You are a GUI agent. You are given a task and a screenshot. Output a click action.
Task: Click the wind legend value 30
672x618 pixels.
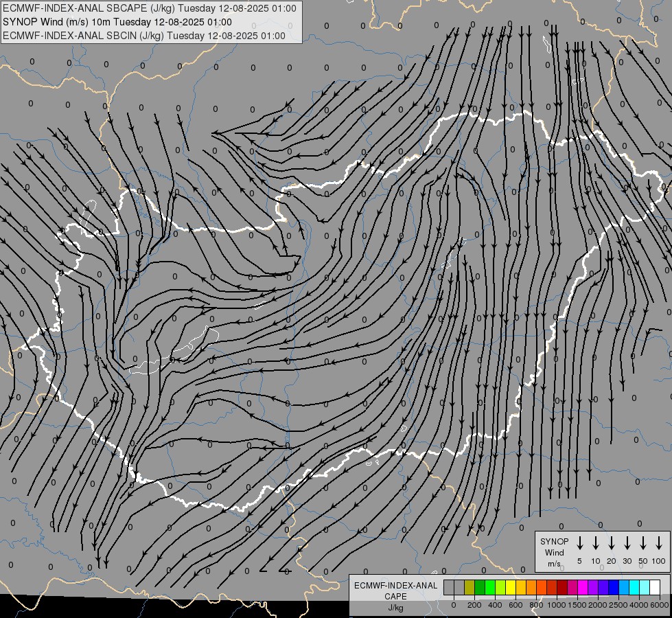pos(627,561)
